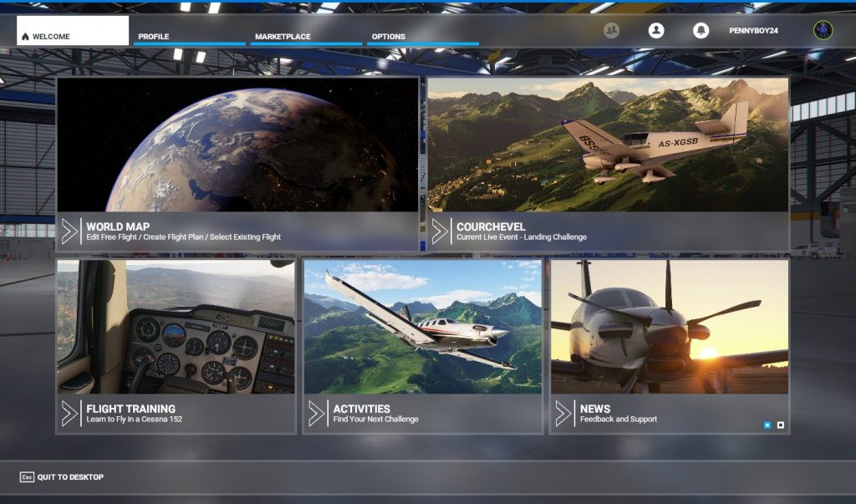Open the Flight Training cockpit image
856x504 pixels.
[176, 327]
